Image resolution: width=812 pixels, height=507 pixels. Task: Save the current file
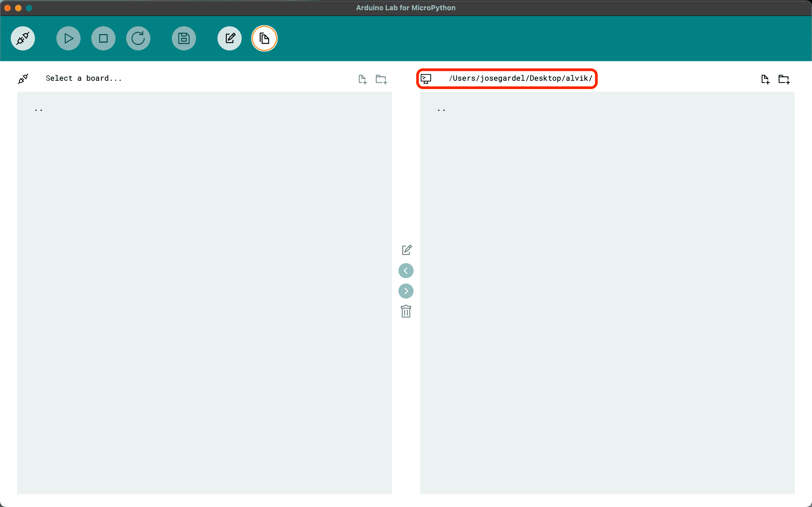coord(184,38)
